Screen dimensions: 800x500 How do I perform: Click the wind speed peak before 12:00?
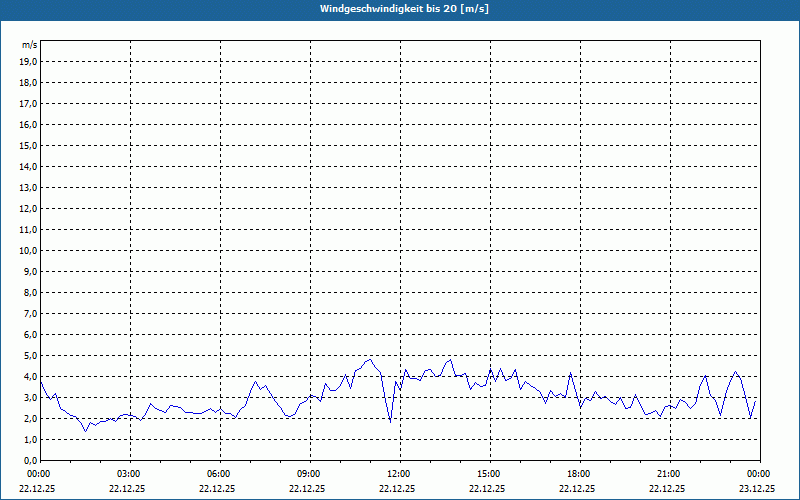point(369,359)
